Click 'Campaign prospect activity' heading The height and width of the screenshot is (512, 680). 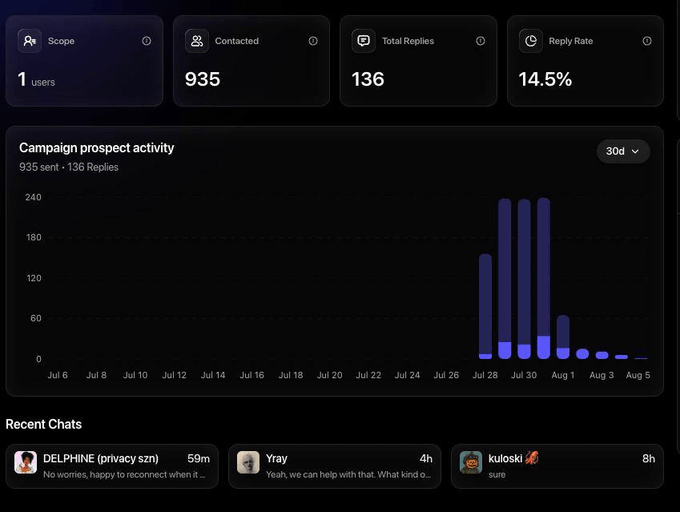coord(97,148)
